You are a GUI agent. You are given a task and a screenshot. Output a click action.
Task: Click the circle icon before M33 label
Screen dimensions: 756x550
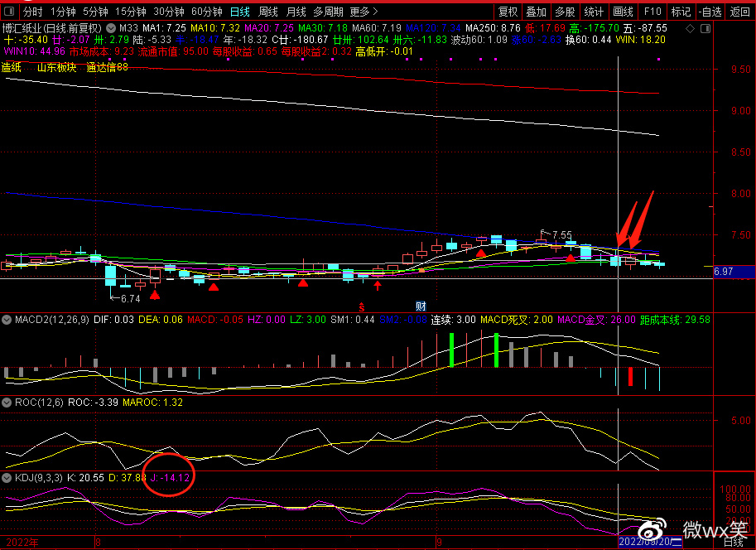pos(112,27)
